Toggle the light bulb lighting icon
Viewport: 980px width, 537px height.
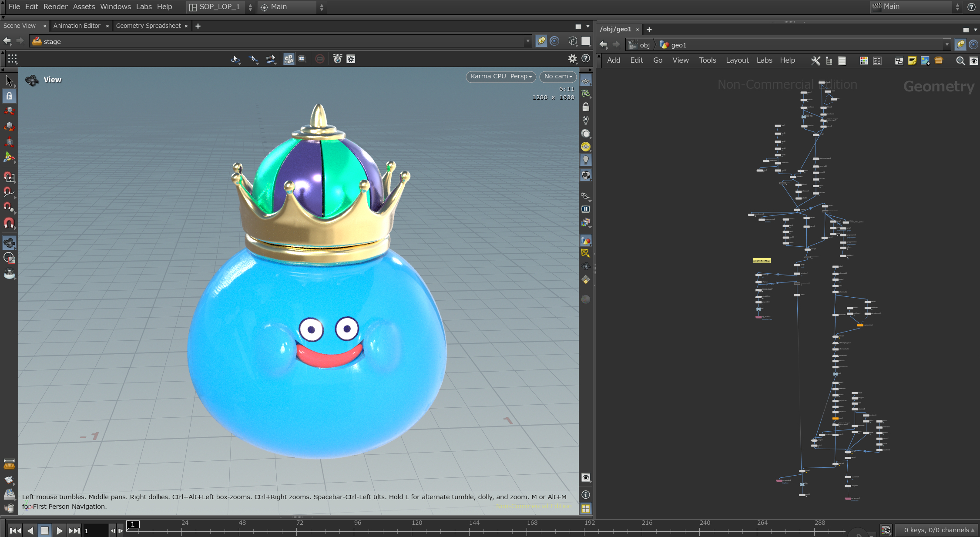(x=586, y=160)
